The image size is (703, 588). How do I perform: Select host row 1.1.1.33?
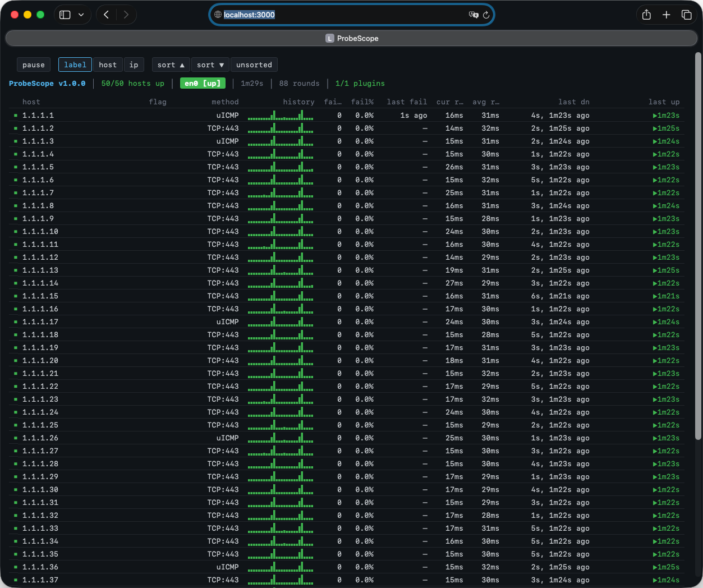pos(347,528)
